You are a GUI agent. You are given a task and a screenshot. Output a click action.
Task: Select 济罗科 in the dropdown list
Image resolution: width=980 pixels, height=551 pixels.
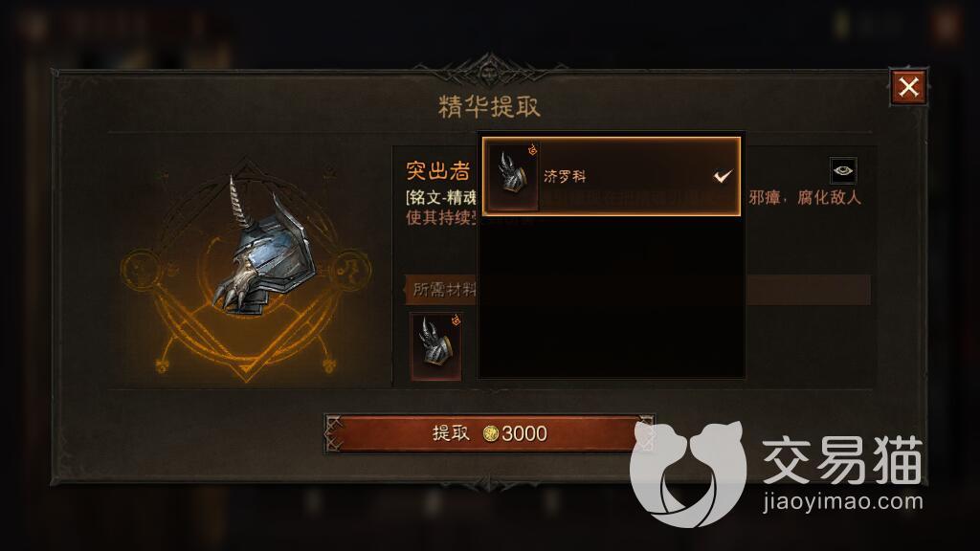click(x=612, y=176)
